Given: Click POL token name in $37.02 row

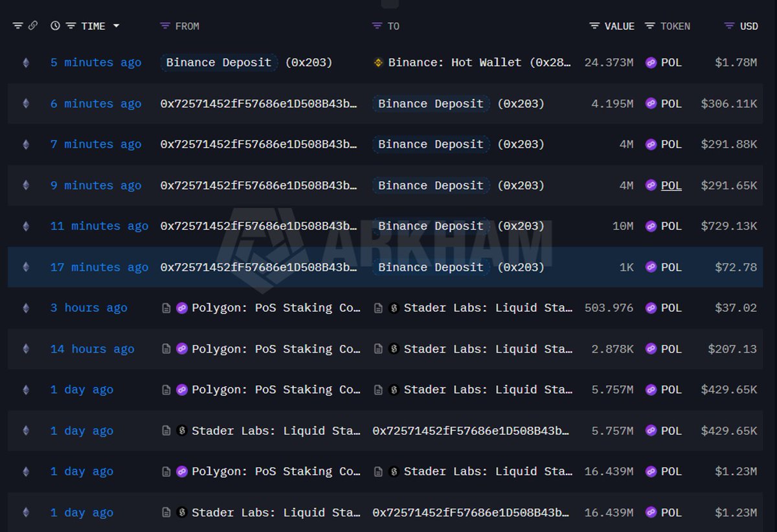Looking at the screenshot, I should 671,308.
